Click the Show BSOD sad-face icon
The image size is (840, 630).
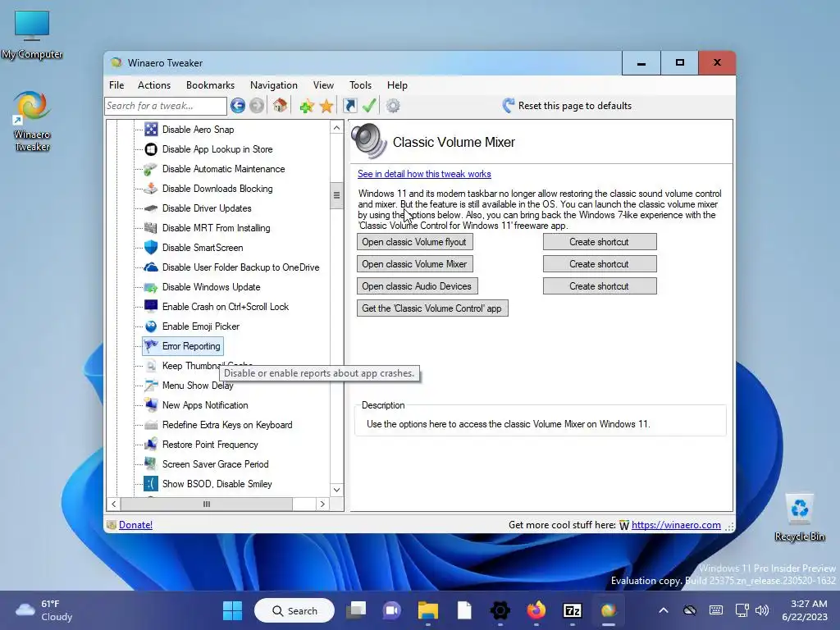(x=151, y=484)
